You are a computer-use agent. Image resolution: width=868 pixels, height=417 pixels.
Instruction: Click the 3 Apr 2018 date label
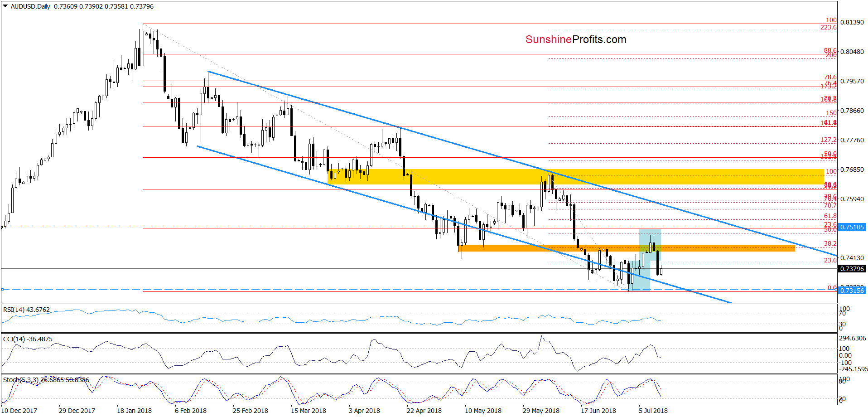364,411
